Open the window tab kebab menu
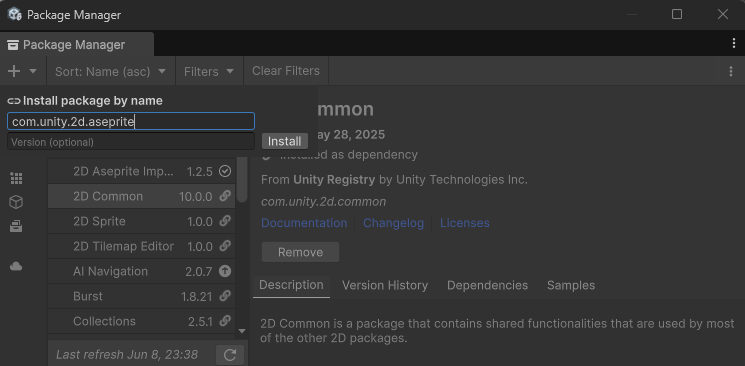 coord(734,44)
